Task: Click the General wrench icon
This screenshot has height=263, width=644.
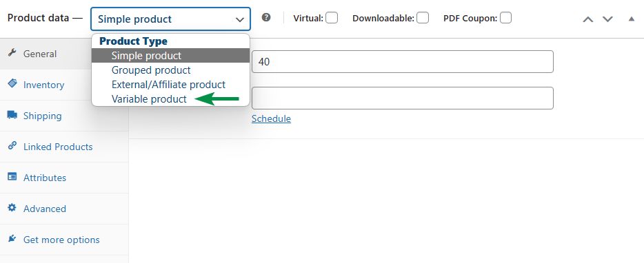Action: [x=12, y=52]
